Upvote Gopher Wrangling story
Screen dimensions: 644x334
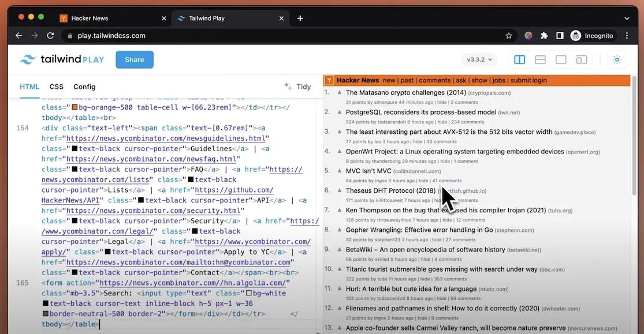(x=340, y=230)
